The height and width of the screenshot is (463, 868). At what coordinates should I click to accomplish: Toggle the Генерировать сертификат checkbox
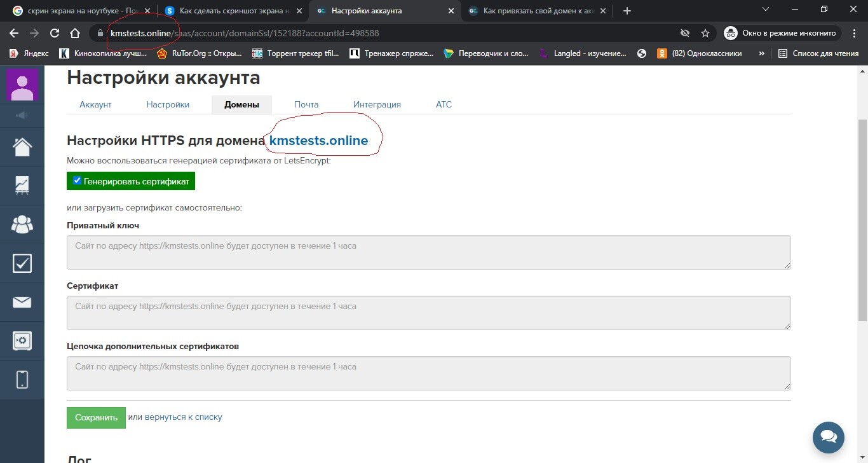point(77,181)
